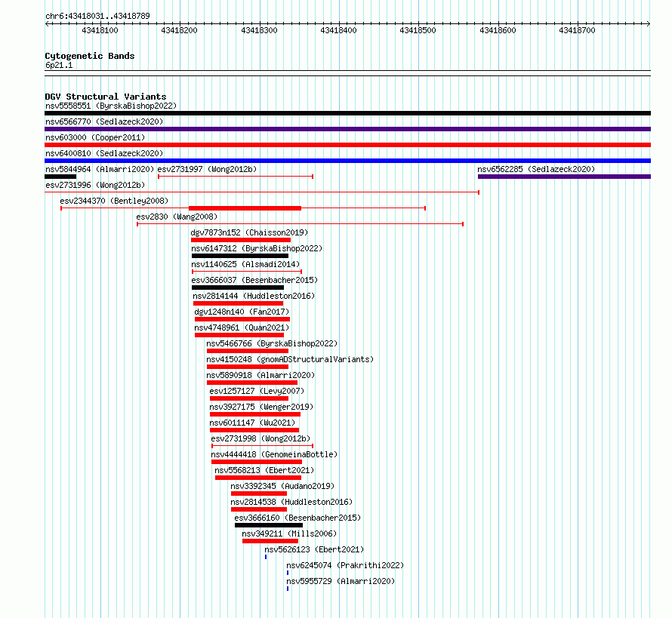The image size is (672, 618).
Task: Click the esv2830 (Wang2008) label
Action: [x=177, y=217]
